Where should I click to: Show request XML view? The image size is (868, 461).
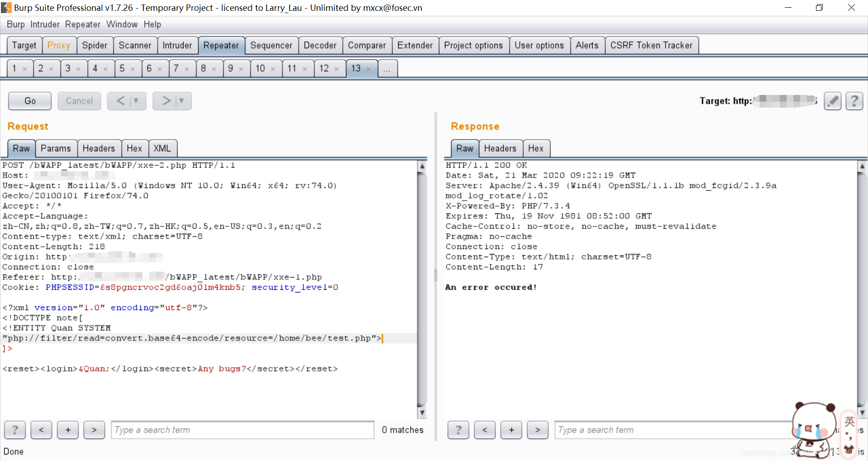coord(162,148)
